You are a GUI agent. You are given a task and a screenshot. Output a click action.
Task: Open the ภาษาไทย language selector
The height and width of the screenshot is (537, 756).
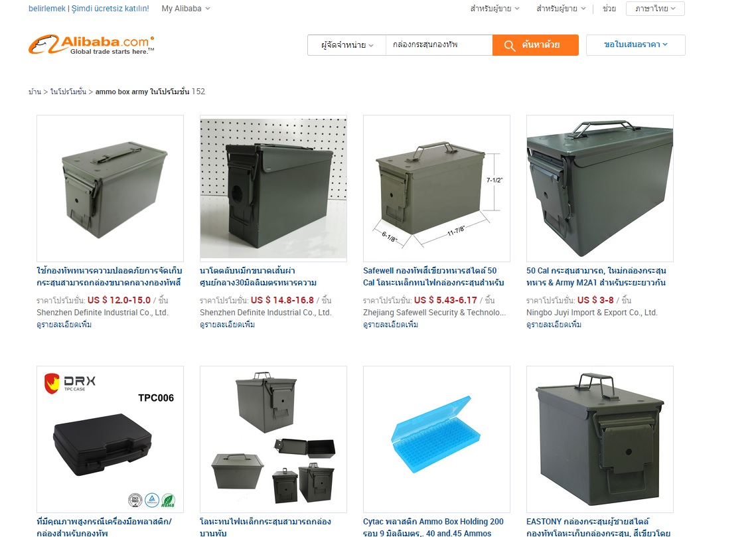(x=655, y=9)
